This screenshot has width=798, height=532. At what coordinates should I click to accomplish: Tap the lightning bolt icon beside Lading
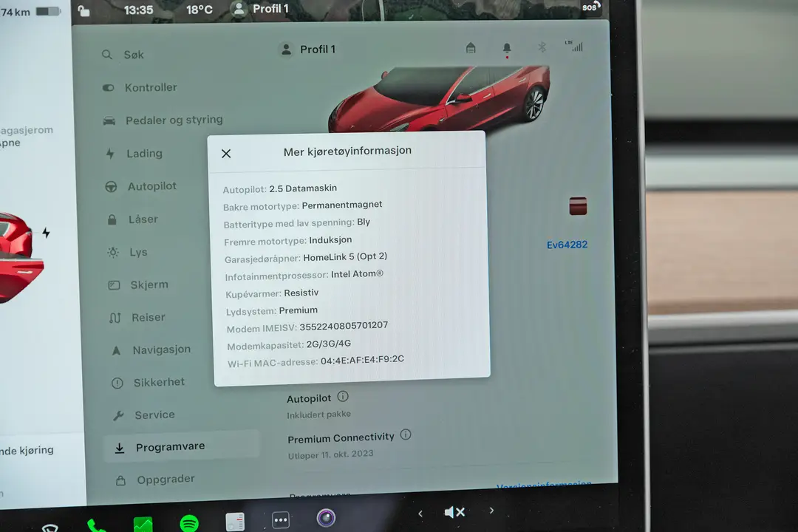click(x=110, y=154)
